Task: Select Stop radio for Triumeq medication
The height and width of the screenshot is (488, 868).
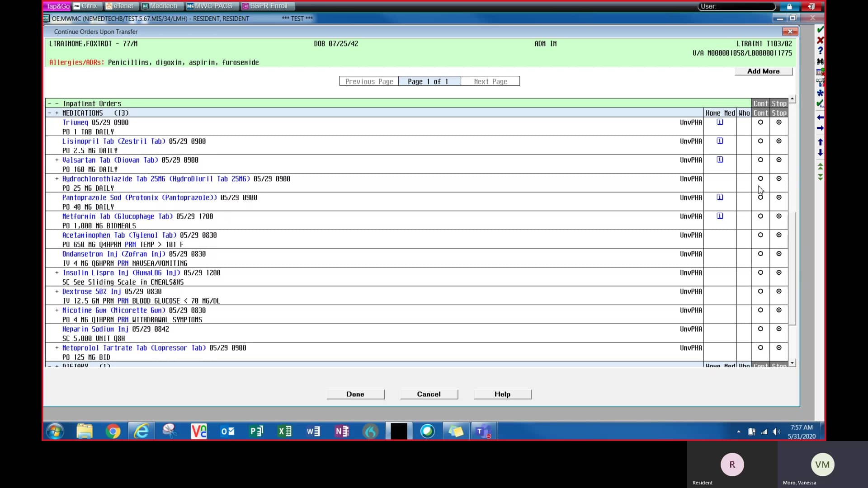Action: (779, 122)
